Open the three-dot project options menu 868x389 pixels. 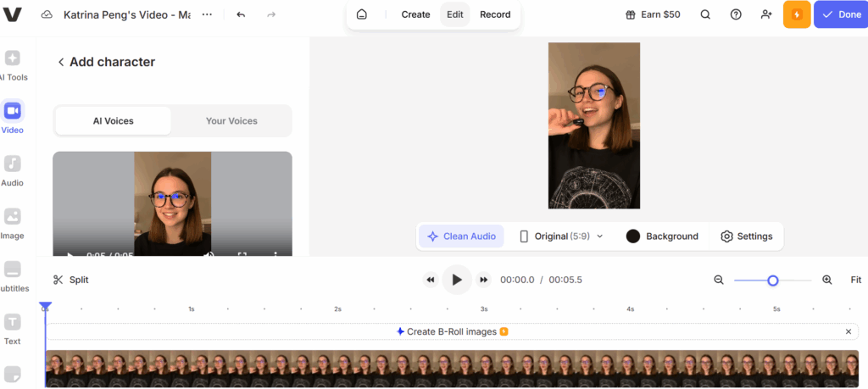click(x=207, y=15)
